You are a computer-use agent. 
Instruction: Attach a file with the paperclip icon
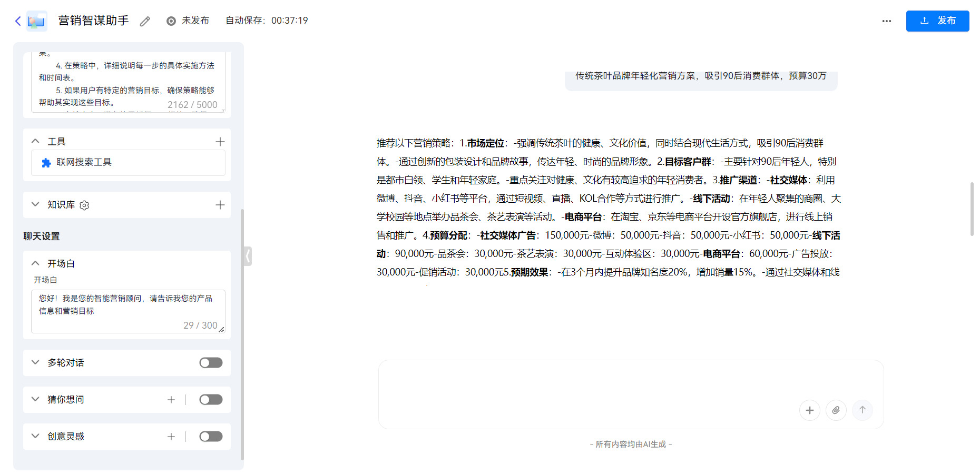pos(836,410)
